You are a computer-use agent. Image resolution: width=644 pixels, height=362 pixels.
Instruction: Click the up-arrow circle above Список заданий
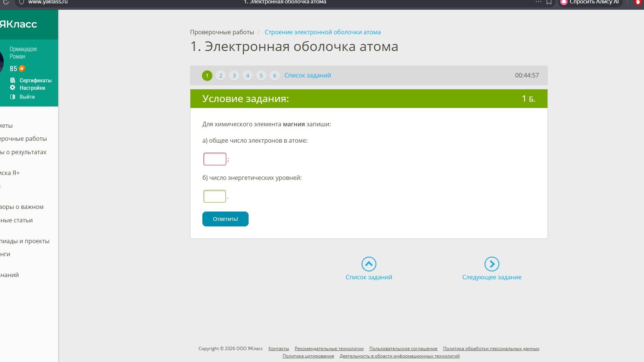[369, 264]
